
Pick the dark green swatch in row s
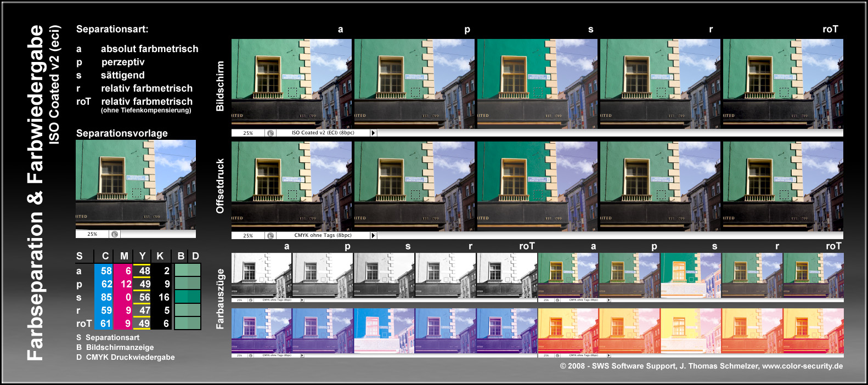pos(188,297)
